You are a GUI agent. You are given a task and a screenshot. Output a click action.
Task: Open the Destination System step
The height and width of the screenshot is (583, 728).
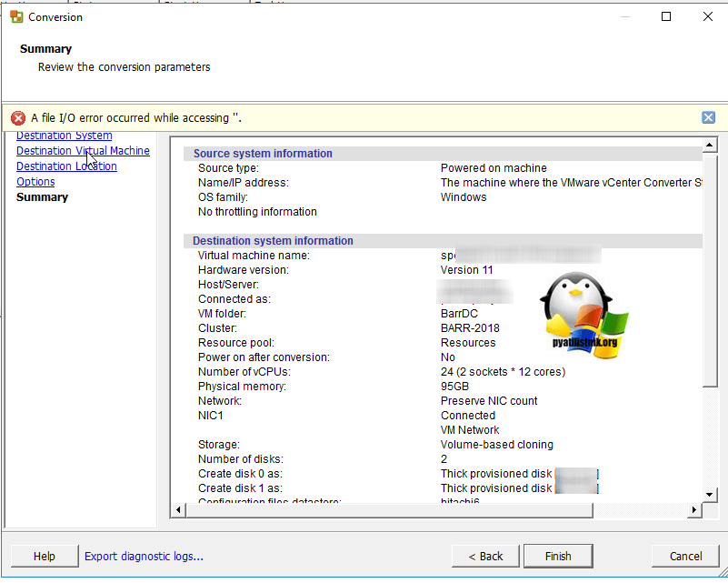(x=64, y=136)
